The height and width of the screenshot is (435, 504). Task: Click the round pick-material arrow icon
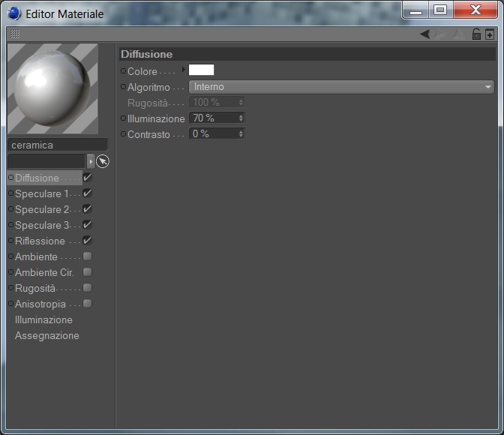tap(103, 161)
